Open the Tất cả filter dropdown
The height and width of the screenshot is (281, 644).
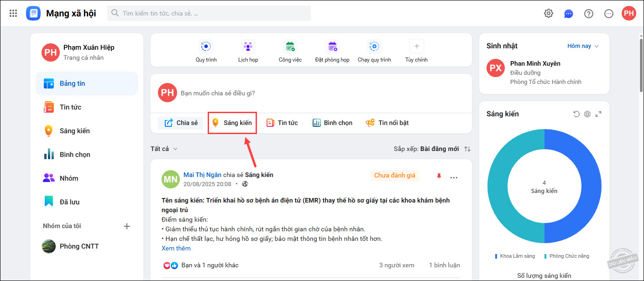164,149
